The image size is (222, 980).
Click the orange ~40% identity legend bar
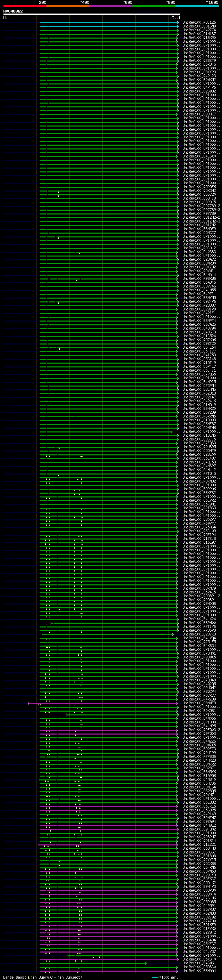tap(68, 6)
